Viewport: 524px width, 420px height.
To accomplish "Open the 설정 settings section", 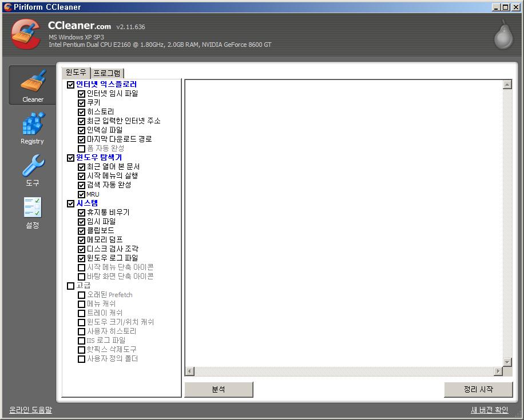I will [33, 213].
